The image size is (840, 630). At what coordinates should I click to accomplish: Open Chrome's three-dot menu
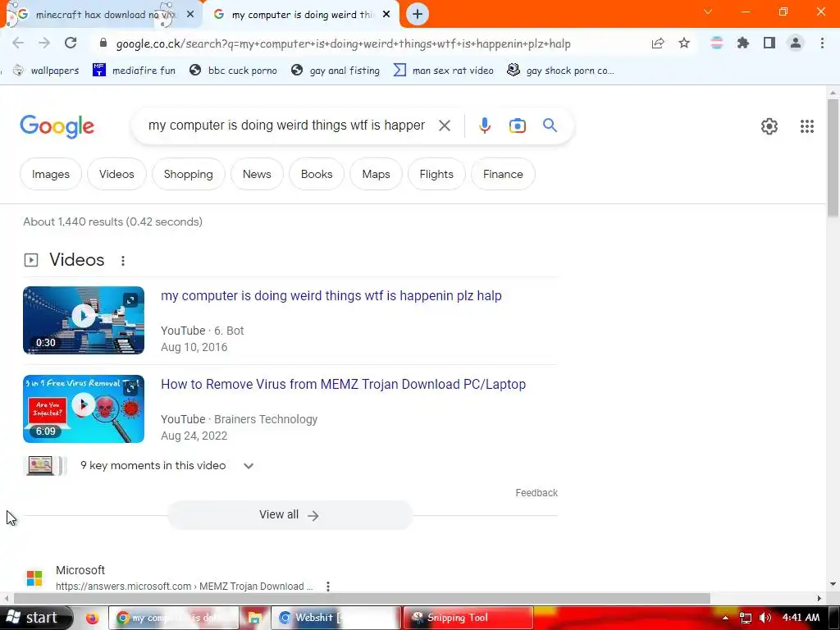point(822,43)
